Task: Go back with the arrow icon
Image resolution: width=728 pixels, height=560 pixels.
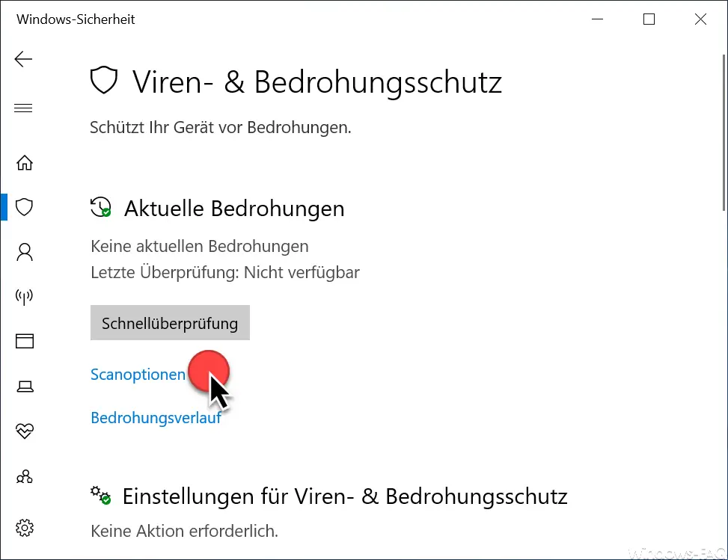Action: click(x=23, y=59)
